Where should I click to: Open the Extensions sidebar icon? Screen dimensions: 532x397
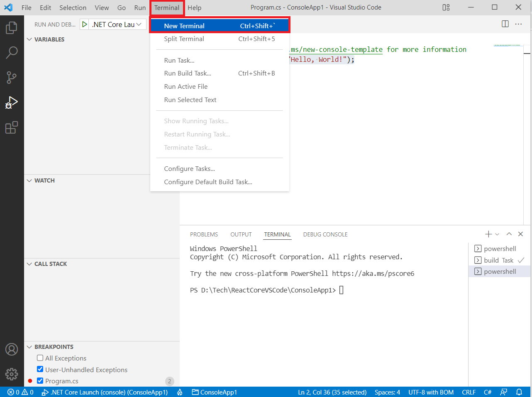[12, 128]
